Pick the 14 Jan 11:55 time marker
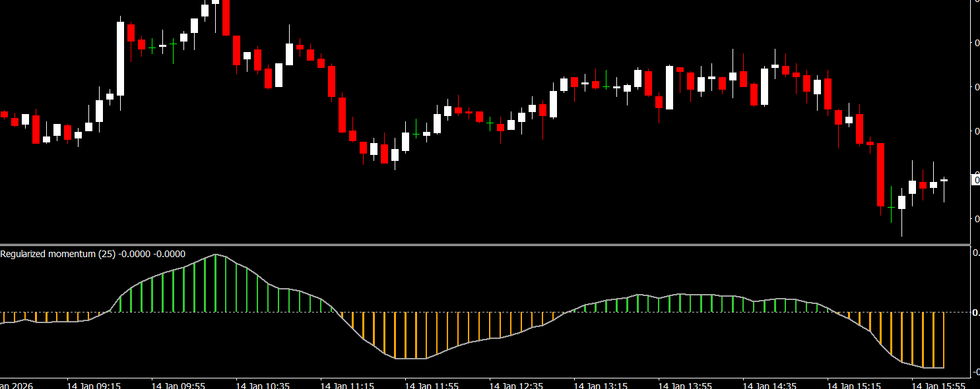The width and height of the screenshot is (980, 389). 432,385
